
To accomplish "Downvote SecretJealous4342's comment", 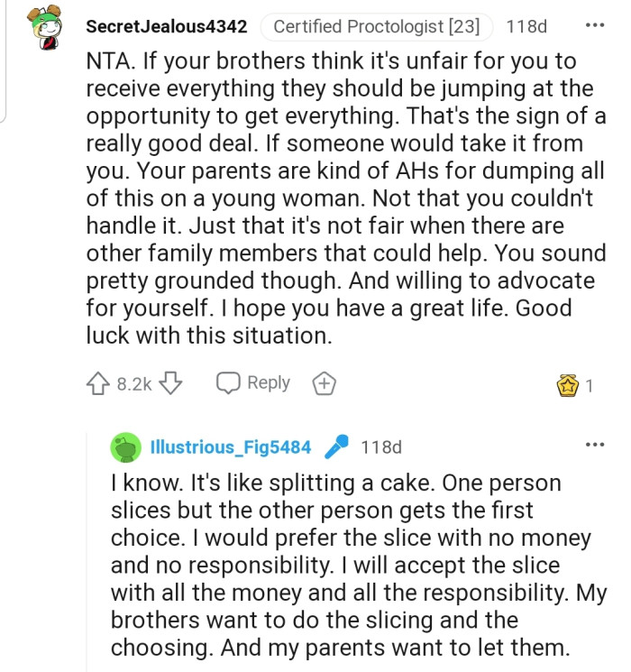I will pos(171,383).
